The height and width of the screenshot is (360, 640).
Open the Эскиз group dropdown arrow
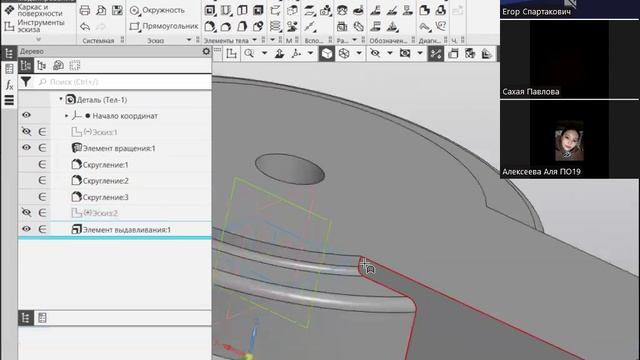[189, 40]
